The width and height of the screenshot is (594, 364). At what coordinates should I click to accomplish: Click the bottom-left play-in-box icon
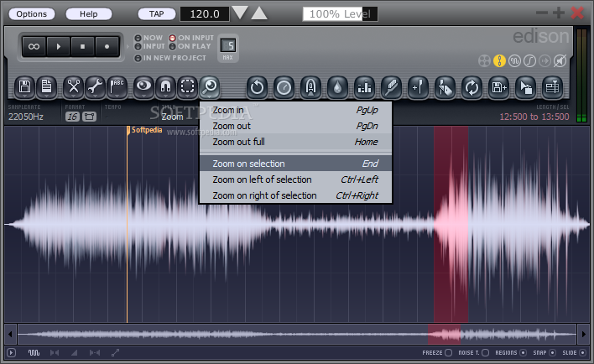pos(12,352)
